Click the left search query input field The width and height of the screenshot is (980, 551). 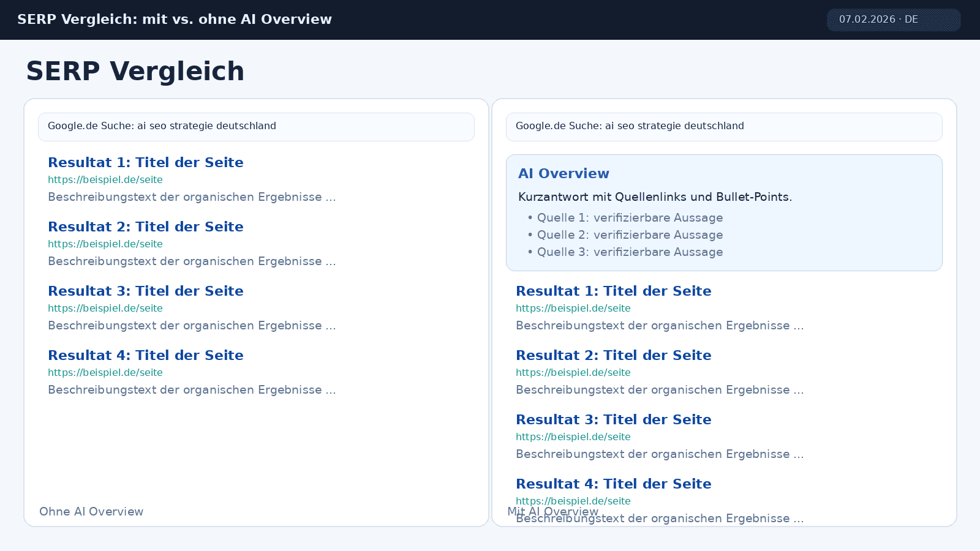256,127
